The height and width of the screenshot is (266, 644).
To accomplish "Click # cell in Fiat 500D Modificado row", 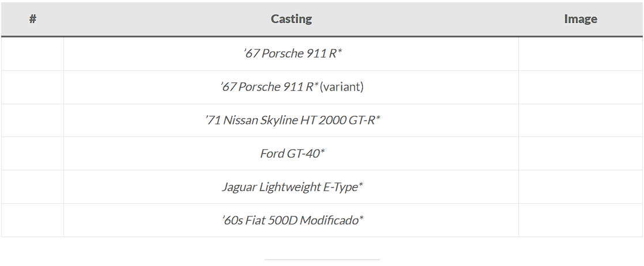I will 33,221.
